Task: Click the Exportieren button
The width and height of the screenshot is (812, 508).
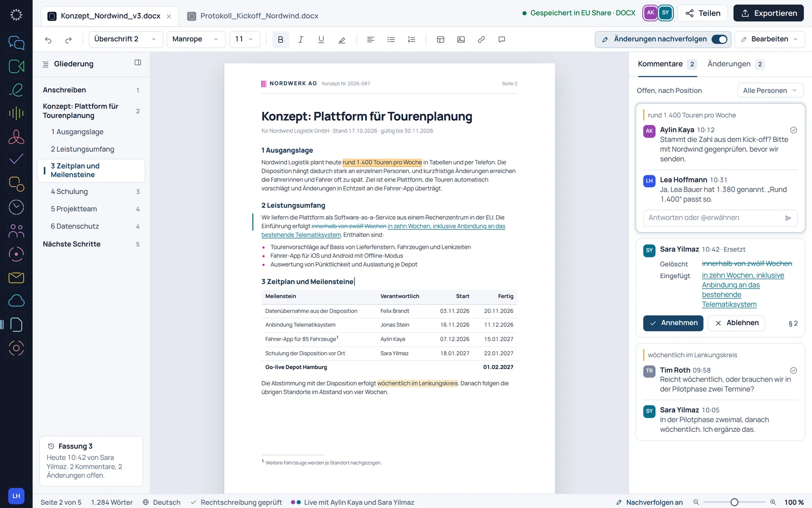Action: pyautogui.click(x=768, y=13)
